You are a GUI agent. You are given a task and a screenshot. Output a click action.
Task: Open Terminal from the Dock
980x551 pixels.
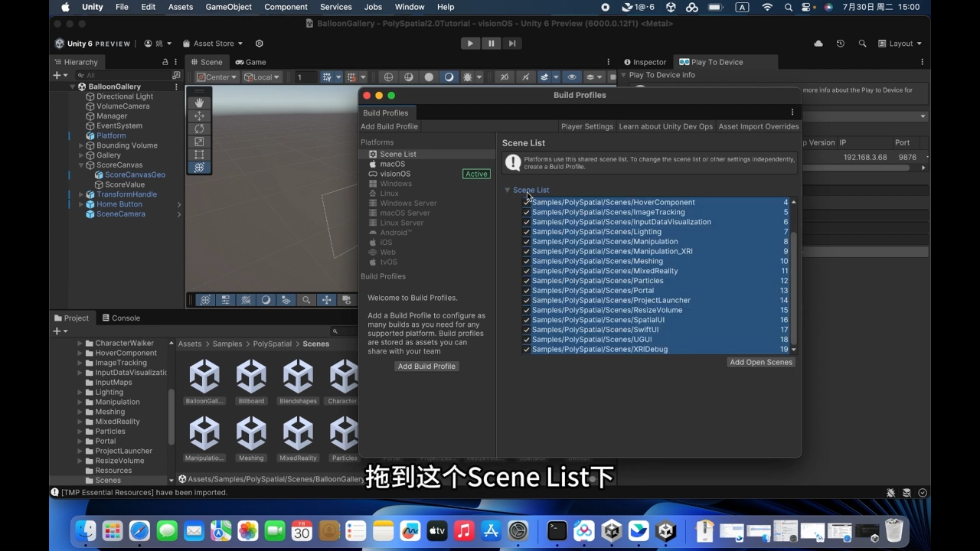click(557, 530)
